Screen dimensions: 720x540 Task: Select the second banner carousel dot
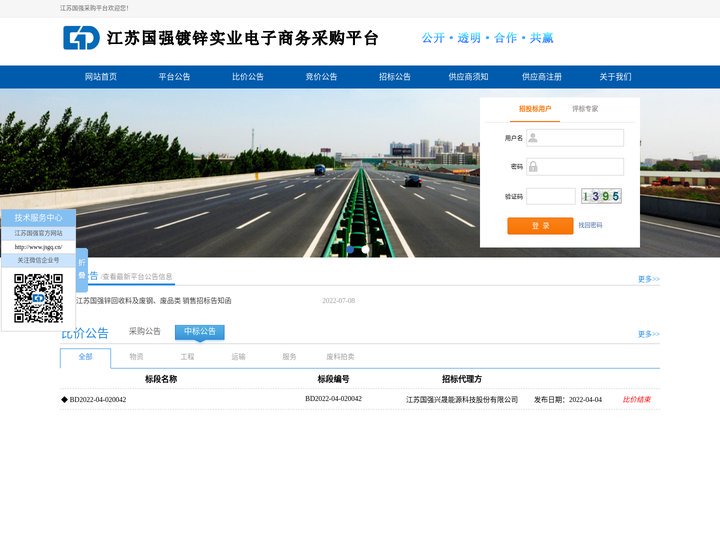click(366, 249)
